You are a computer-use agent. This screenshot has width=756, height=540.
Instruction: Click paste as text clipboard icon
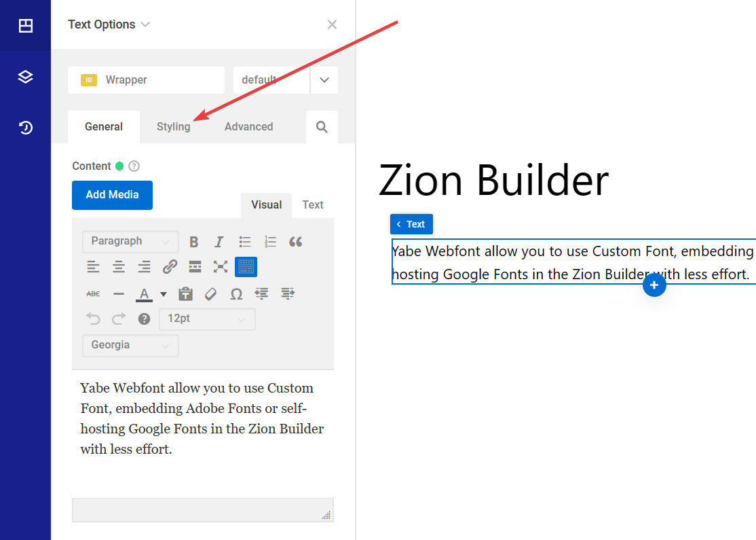(185, 293)
